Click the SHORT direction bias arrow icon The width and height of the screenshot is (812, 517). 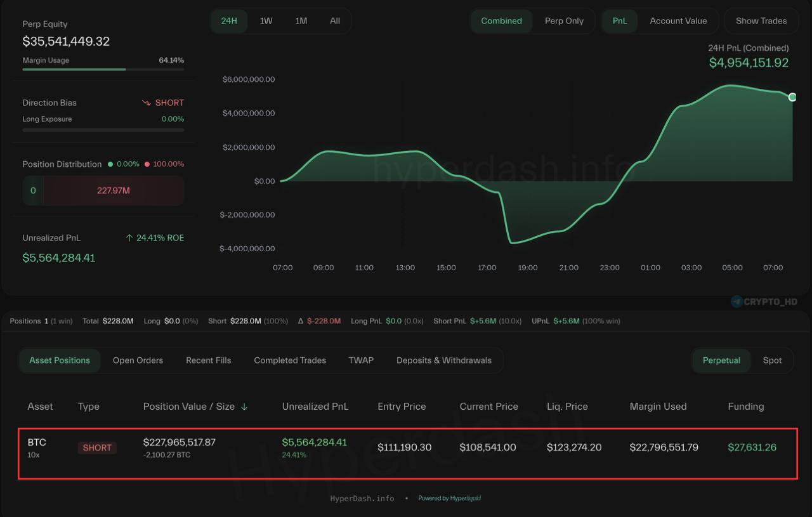click(147, 103)
